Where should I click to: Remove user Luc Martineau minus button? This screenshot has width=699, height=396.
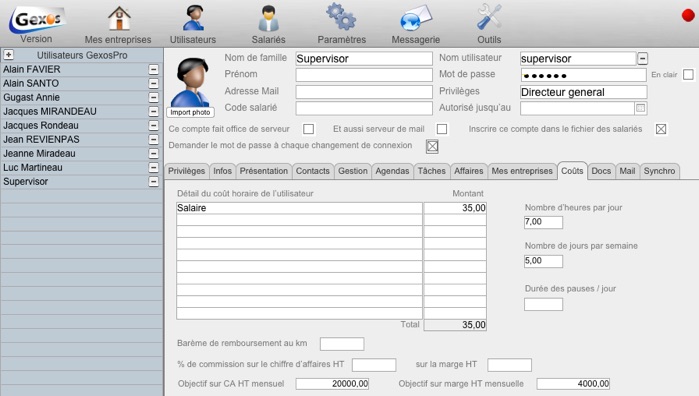(x=153, y=168)
